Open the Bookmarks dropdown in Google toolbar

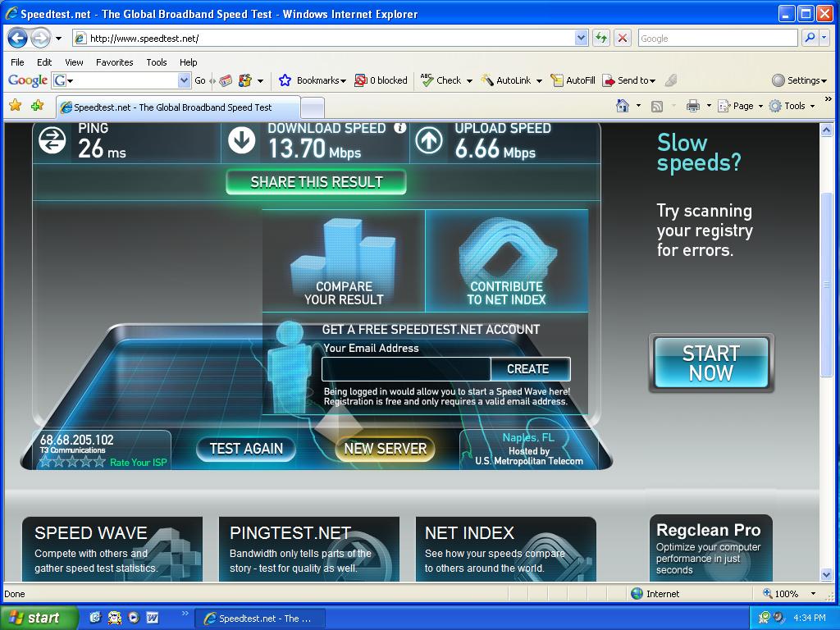point(314,80)
